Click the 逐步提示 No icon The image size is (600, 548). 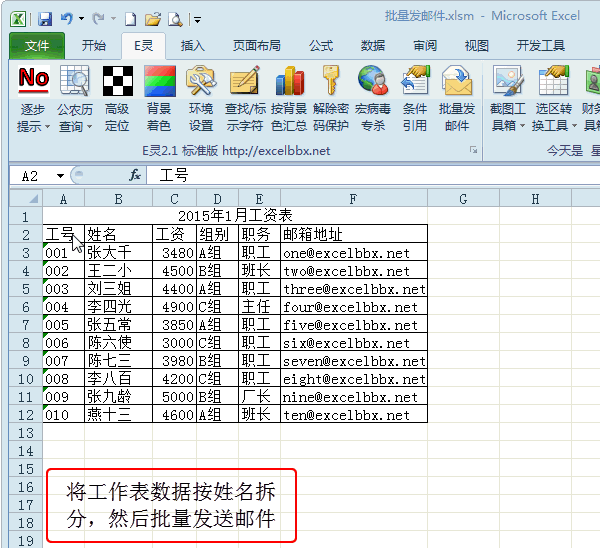(34, 80)
